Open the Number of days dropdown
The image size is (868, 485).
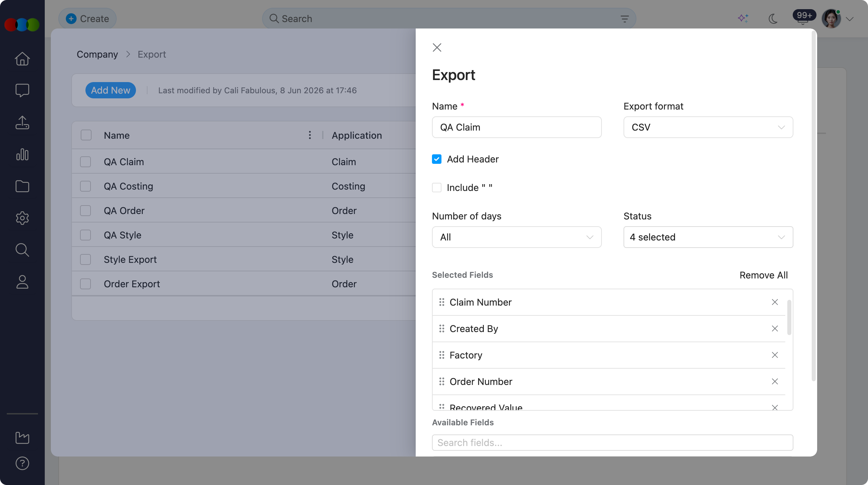pyautogui.click(x=517, y=237)
